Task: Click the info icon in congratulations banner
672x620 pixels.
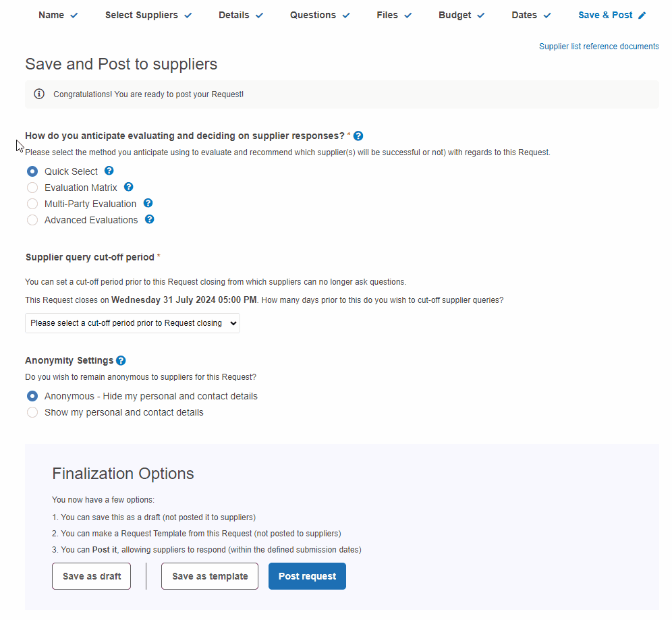Action: pyautogui.click(x=39, y=94)
